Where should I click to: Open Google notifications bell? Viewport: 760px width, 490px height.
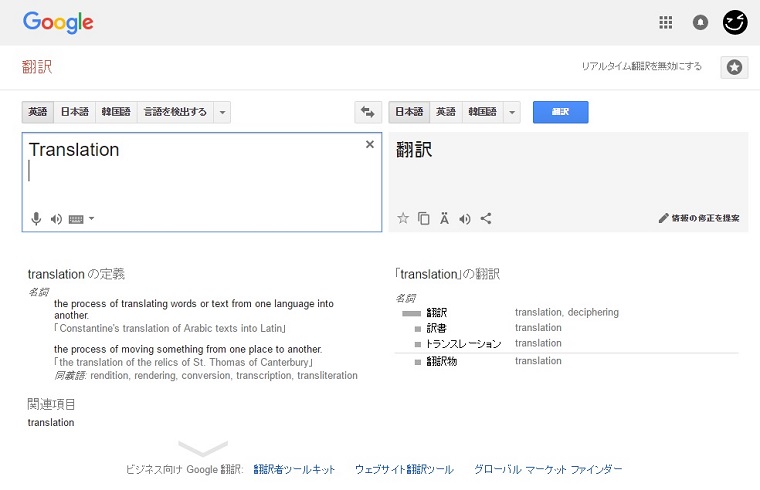[x=700, y=22]
